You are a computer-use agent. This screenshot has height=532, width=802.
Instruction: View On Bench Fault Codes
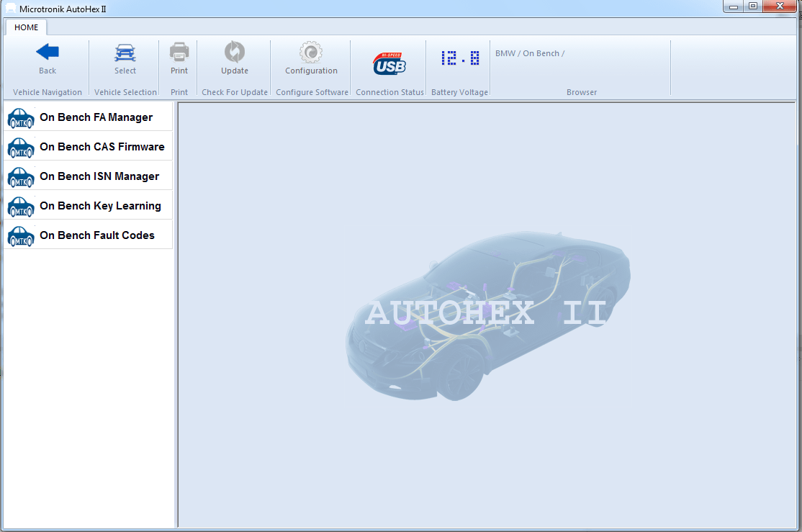tap(96, 235)
